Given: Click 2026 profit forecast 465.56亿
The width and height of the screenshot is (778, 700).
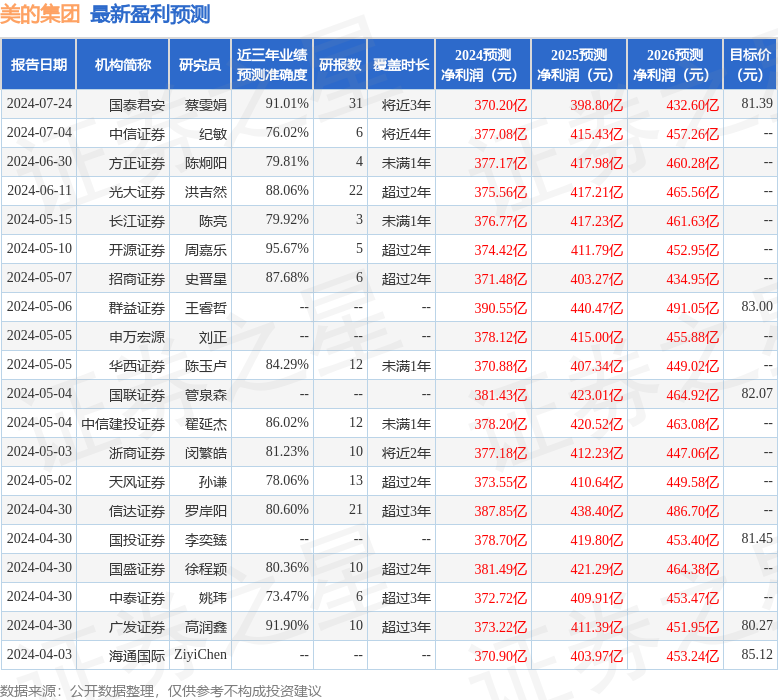Looking at the screenshot, I should coord(693,192).
